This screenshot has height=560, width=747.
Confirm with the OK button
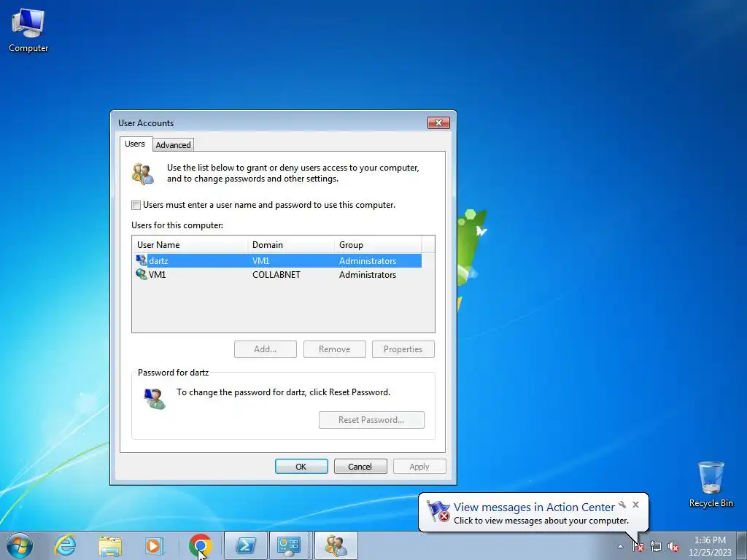(x=301, y=467)
